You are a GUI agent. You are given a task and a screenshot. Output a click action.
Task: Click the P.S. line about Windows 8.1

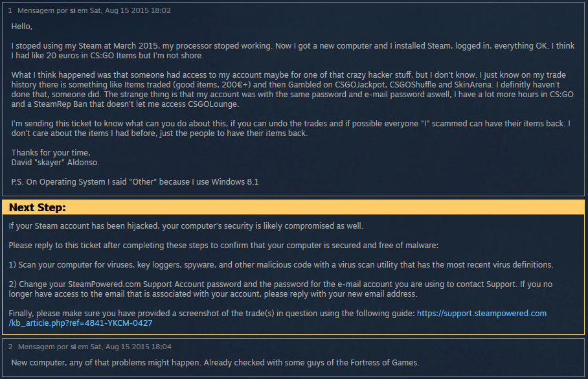click(135, 182)
